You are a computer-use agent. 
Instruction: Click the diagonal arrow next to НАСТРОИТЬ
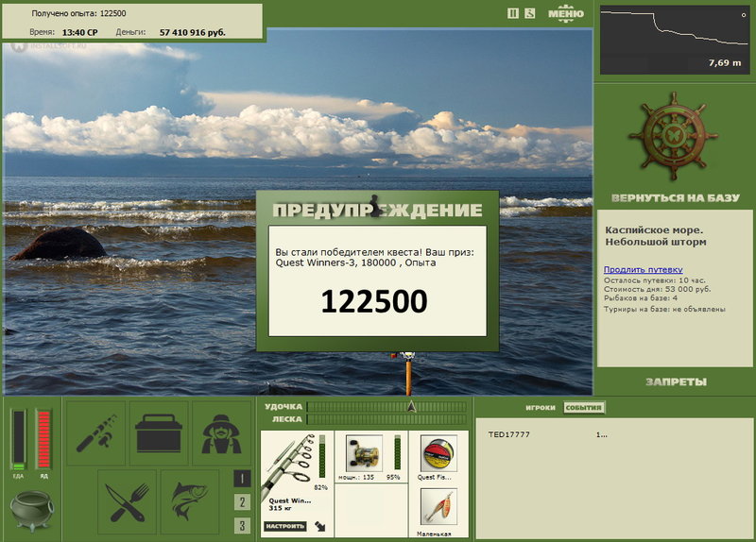point(320,526)
